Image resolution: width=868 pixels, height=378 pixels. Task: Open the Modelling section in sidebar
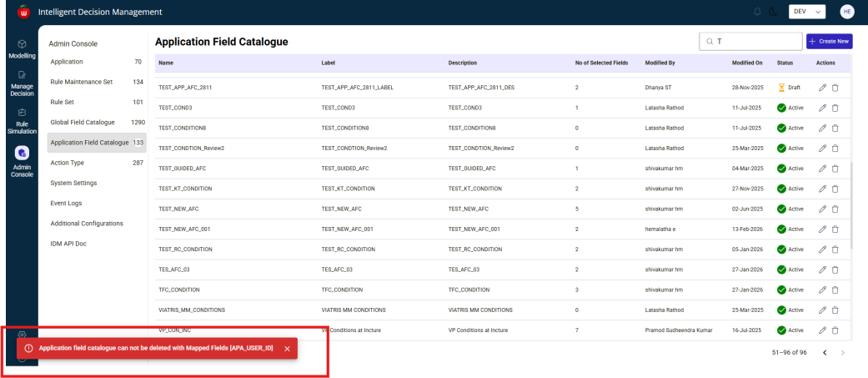(22, 48)
